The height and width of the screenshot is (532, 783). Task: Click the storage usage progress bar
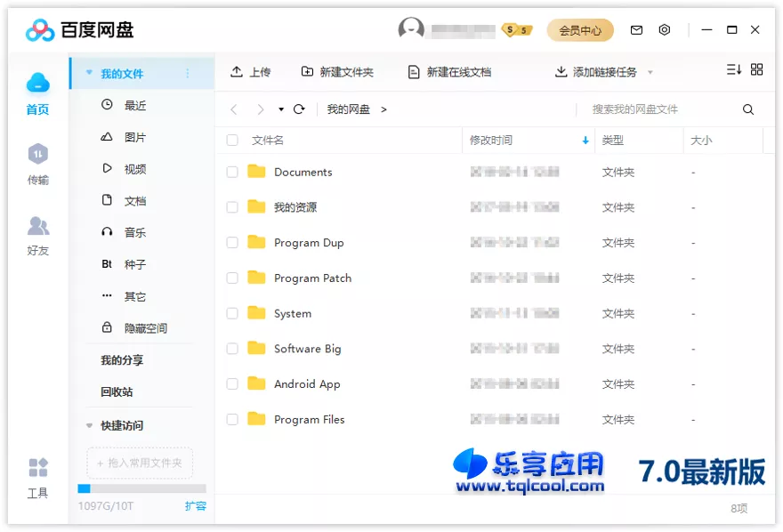(141, 488)
